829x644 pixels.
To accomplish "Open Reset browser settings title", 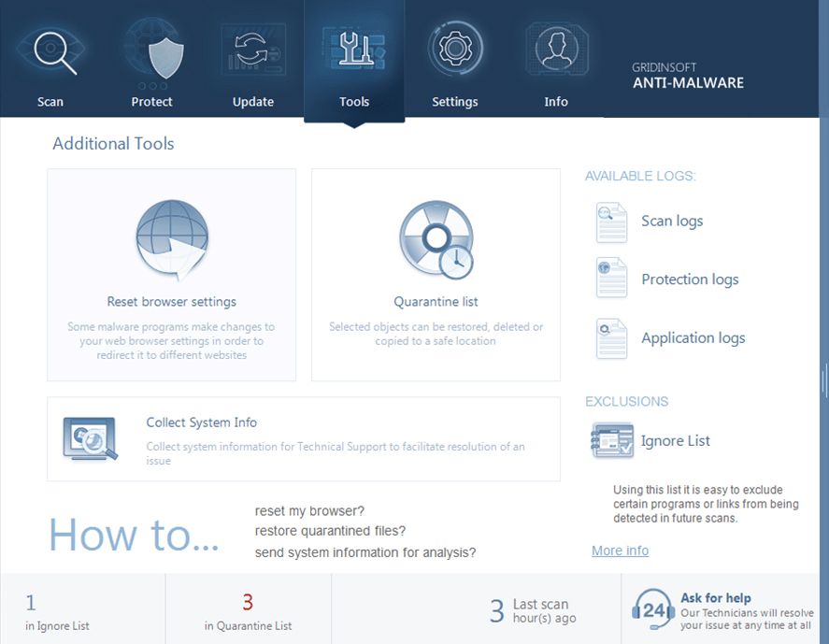I will (x=172, y=301).
